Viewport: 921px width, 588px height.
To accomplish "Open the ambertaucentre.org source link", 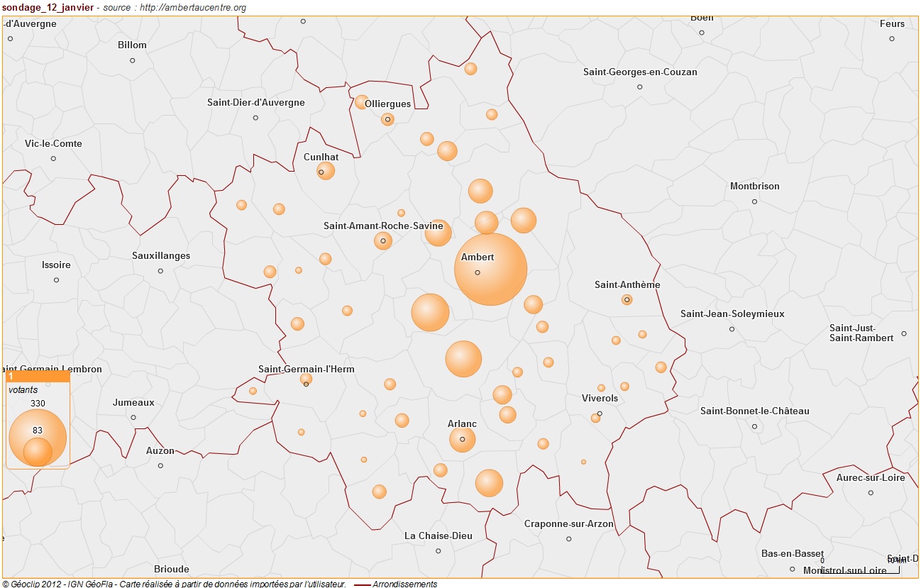I will (x=191, y=8).
